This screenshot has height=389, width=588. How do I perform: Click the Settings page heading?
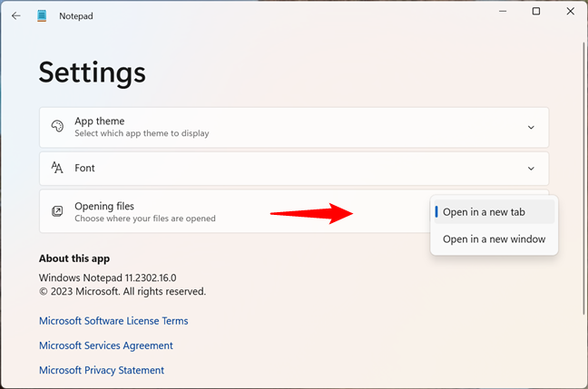tap(93, 73)
